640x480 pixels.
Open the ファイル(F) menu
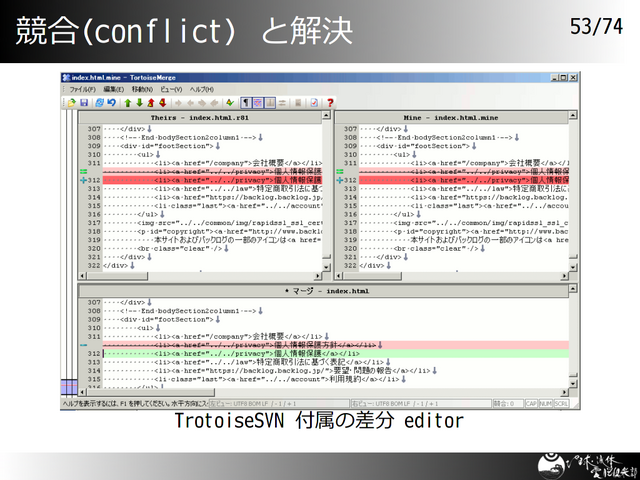point(82,89)
